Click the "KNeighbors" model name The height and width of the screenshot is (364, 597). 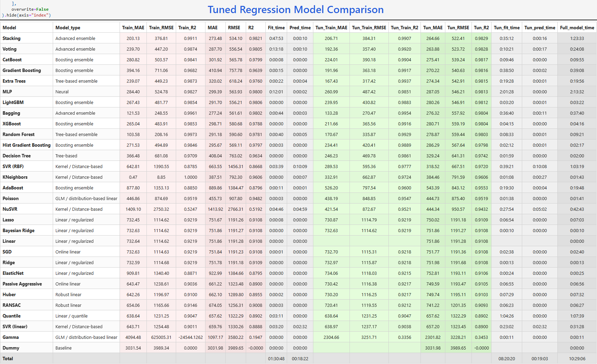click(15, 177)
